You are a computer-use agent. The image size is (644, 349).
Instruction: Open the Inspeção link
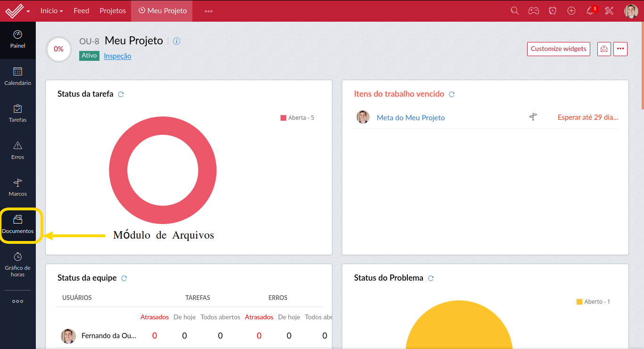(117, 56)
